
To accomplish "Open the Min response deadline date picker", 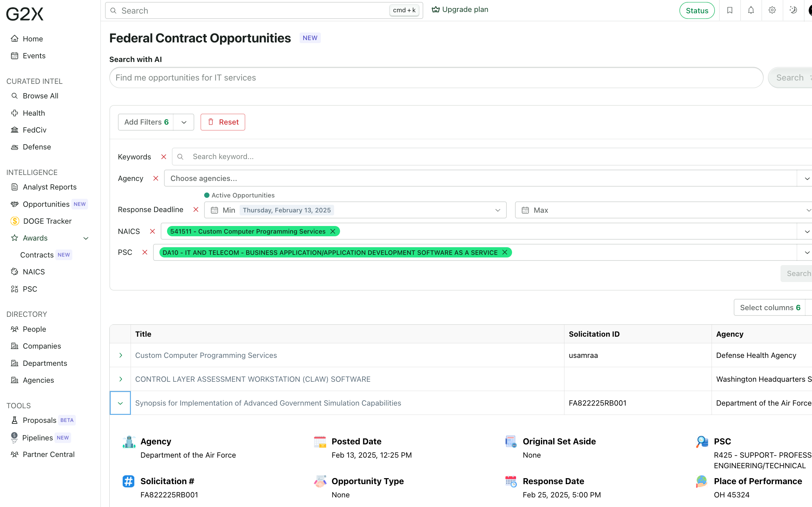I will pyautogui.click(x=355, y=210).
